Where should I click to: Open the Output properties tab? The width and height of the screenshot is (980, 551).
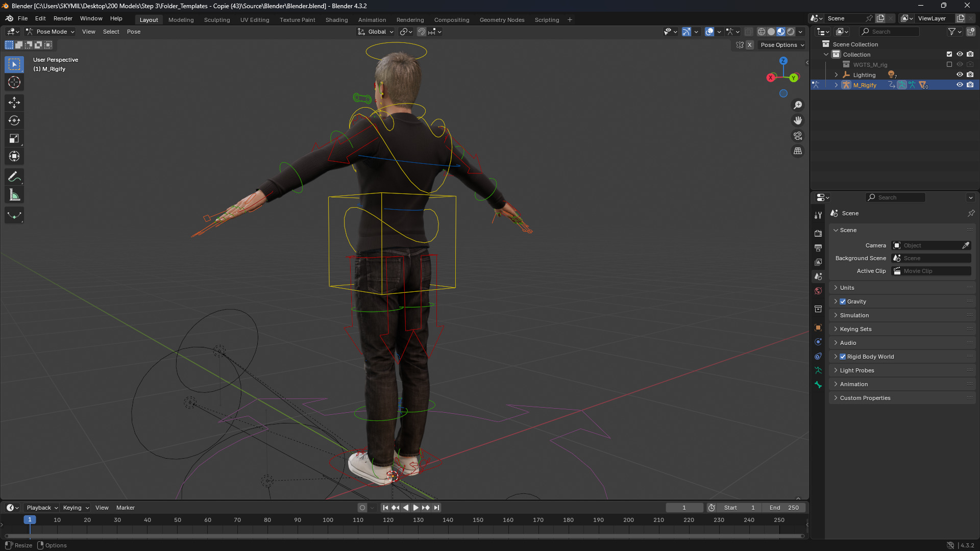coord(818,247)
